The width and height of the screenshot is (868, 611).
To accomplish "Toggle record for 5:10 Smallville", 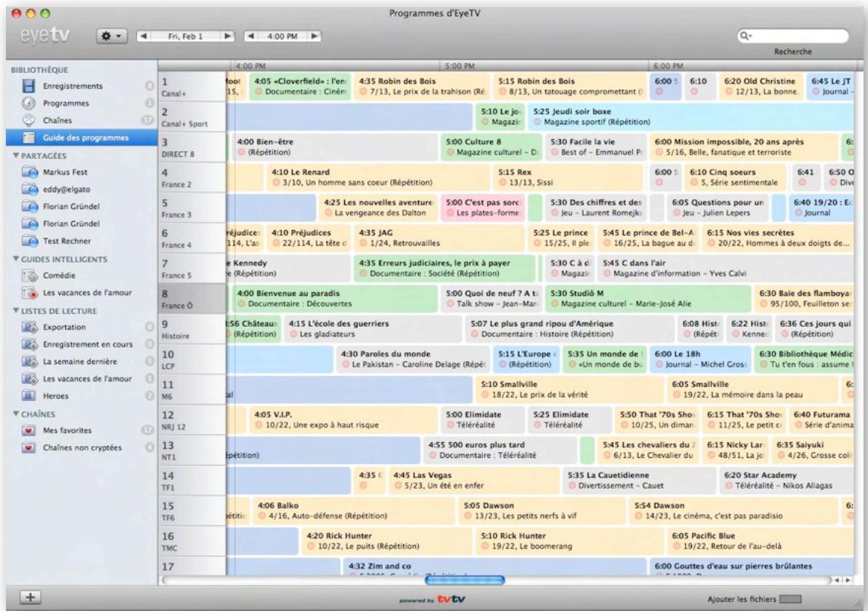I will point(485,395).
